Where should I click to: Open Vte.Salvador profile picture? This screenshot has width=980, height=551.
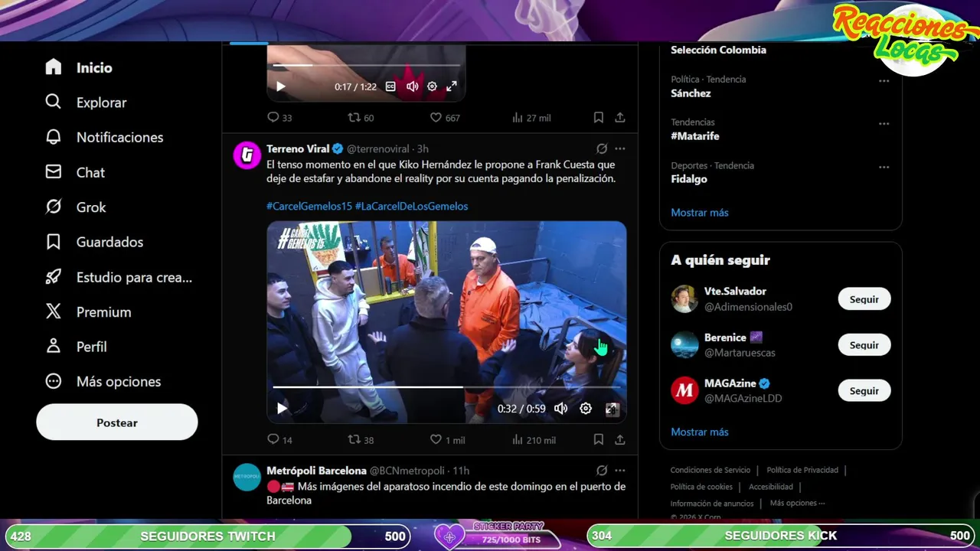684,299
